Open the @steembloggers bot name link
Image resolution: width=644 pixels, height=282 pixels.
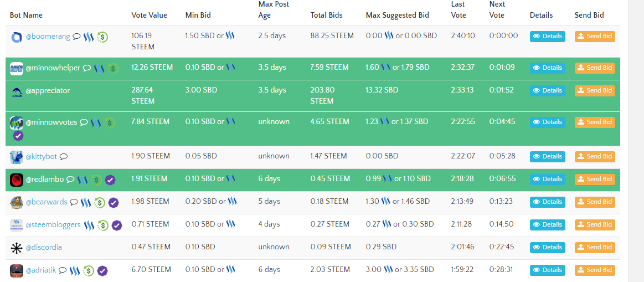[x=53, y=225]
